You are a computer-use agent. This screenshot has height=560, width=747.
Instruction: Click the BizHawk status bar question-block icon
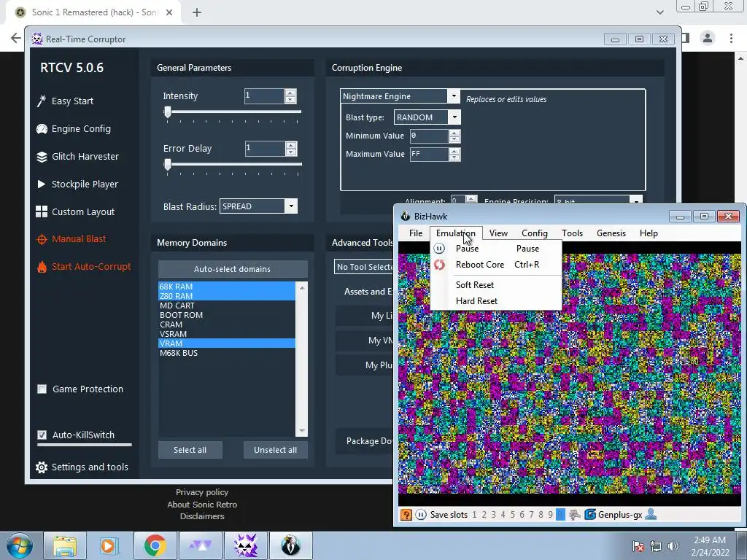[x=406, y=515]
